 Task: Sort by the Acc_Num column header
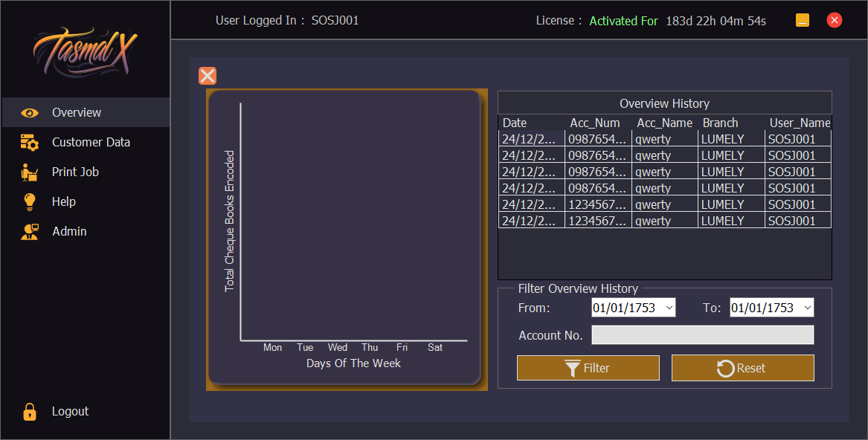(x=594, y=123)
